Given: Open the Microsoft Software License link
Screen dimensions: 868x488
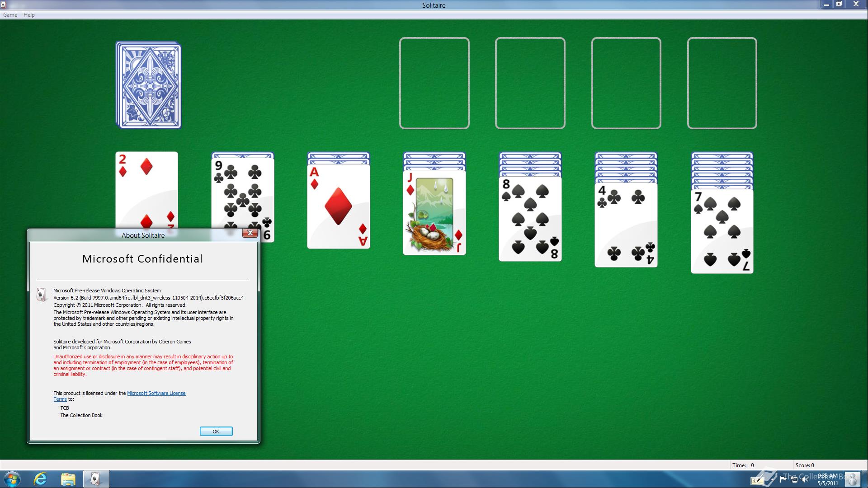Looking at the screenshot, I should click(156, 393).
